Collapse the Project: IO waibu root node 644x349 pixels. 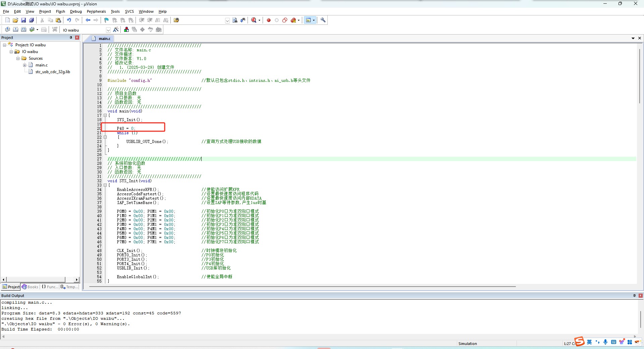tap(4, 45)
